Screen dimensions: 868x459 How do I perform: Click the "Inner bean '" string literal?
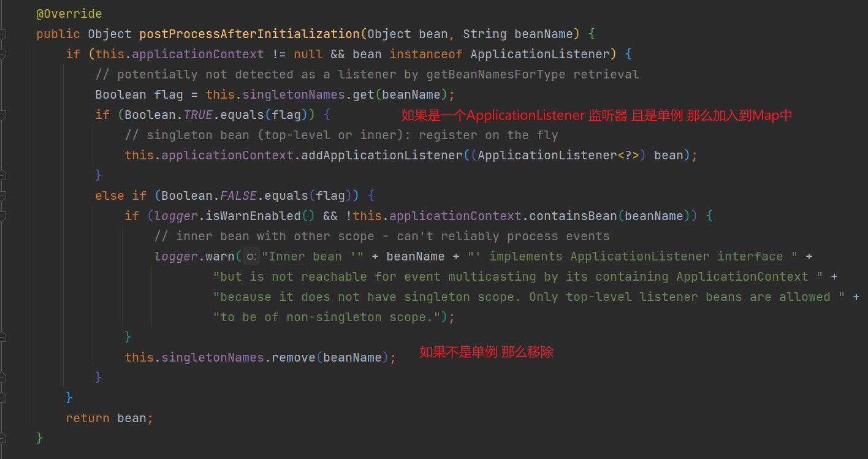click(x=313, y=256)
